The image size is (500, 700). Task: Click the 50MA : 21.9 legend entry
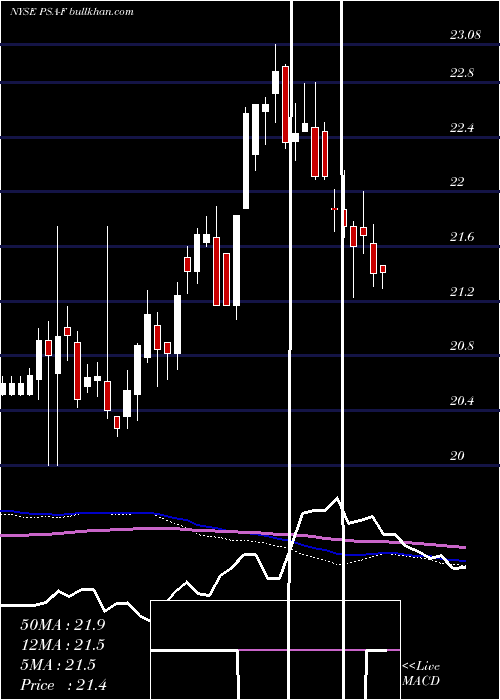pyautogui.click(x=62, y=625)
